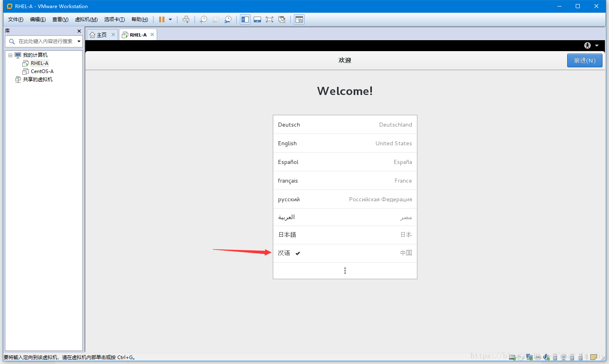Click the search magnifier icon in library
This screenshot has width=609, height=364.
coord(12,41)
